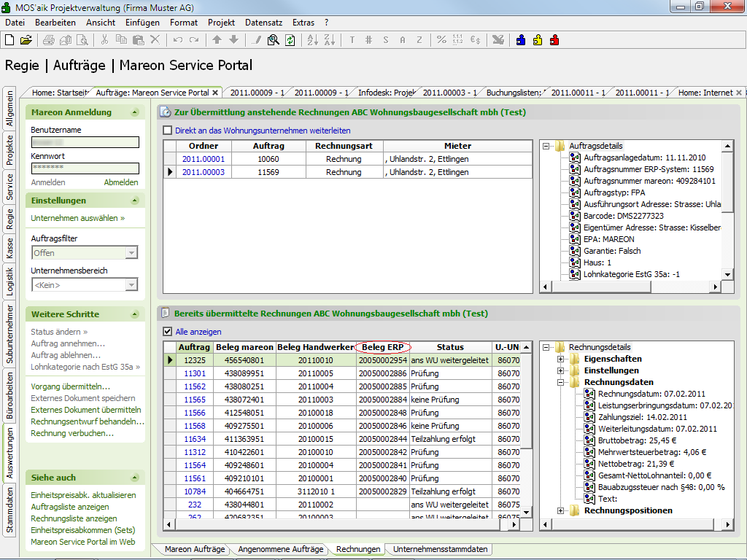
Task: Click the blue person toolbar icon
Action: 521,40
